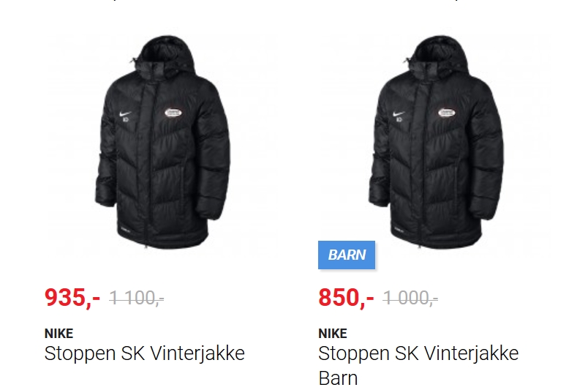
Task: Open the children's Vinterjakke product image
Action: tap(436, 142)
